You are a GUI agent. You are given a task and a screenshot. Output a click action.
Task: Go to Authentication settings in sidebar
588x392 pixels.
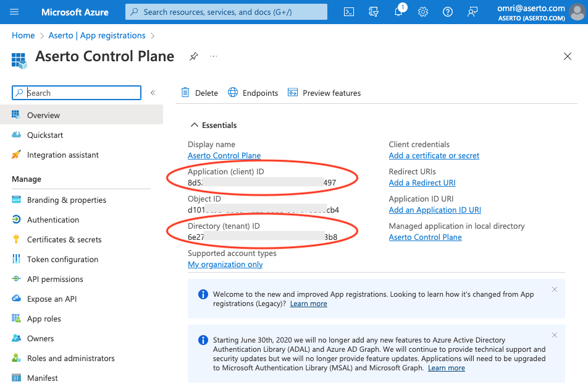click(x=53, y=219)
